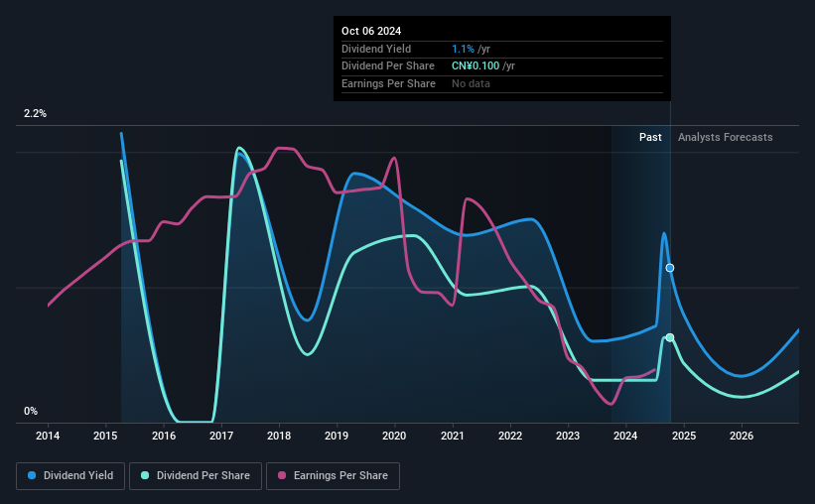The width and height of the screenshot is (815, 504).
Task: Click the 2015 x-axis year label
Action: tap(105, 436)
